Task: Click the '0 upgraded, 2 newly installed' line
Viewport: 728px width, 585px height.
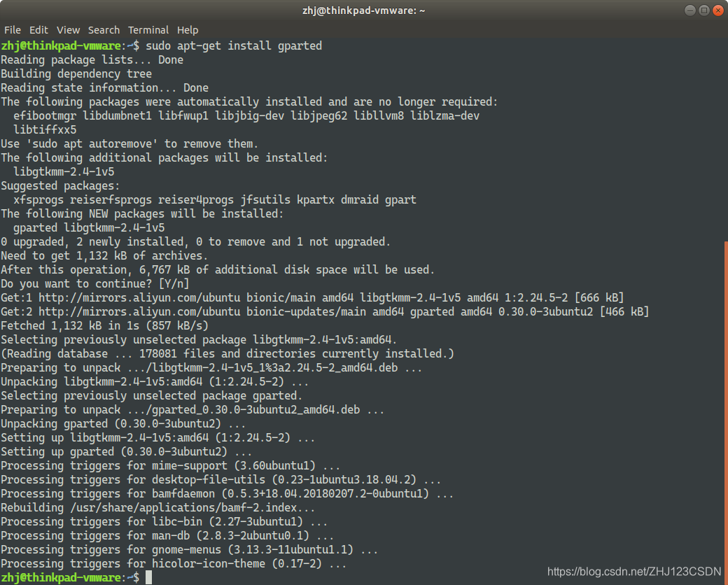Action: point(195,242)
